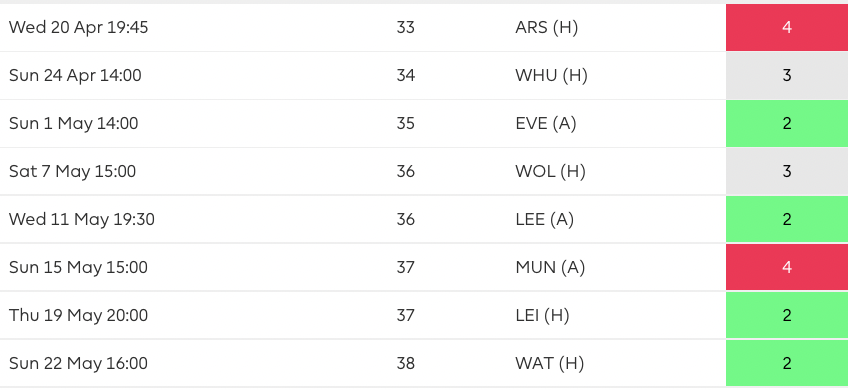The height and width of the screenshot is (390, 848).
Task: Click Sat 7 May 15:00 date
Action: tap(72, 171)
